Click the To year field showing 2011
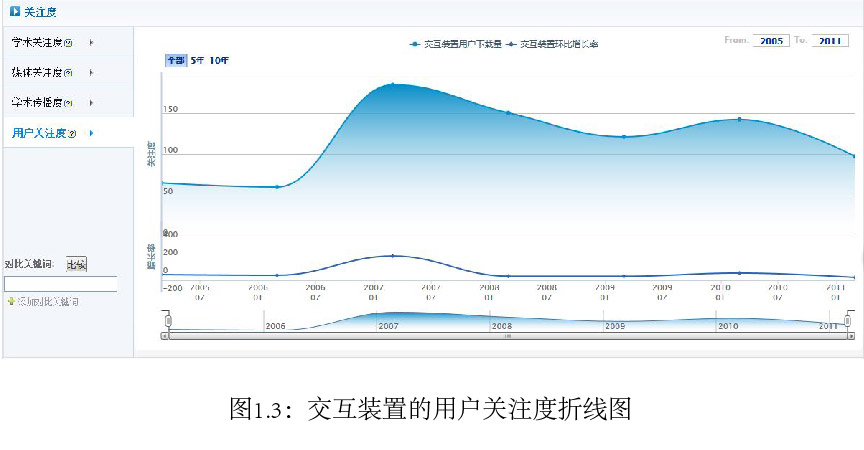Viewport: 864px width, 450px height. 830,41
